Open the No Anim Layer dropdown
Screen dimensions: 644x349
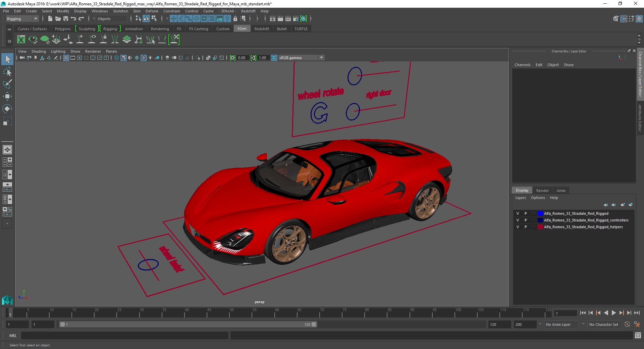coord(561,325)
